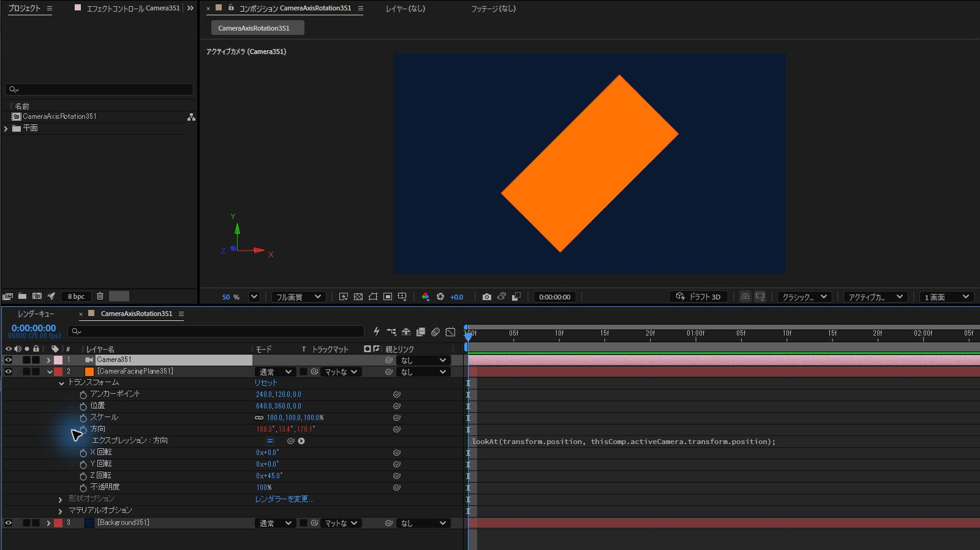Viewport: 980px width, 550px height.
Task: Click the reset exposure icon
Action: tap(440, 297)
